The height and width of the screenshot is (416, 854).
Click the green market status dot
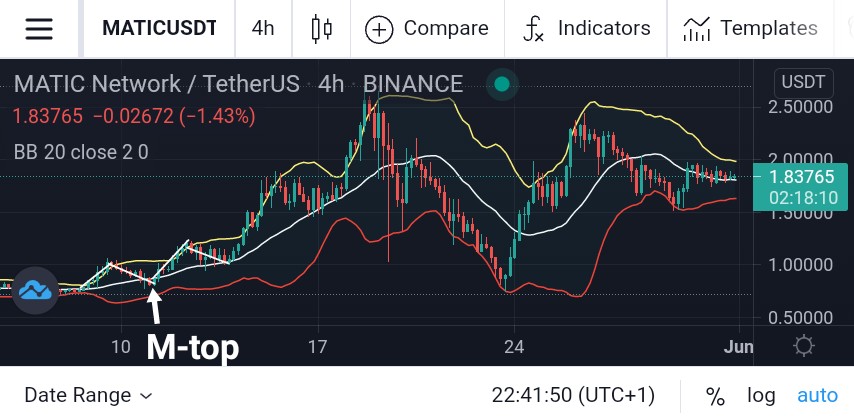click(x=502, y=84)
